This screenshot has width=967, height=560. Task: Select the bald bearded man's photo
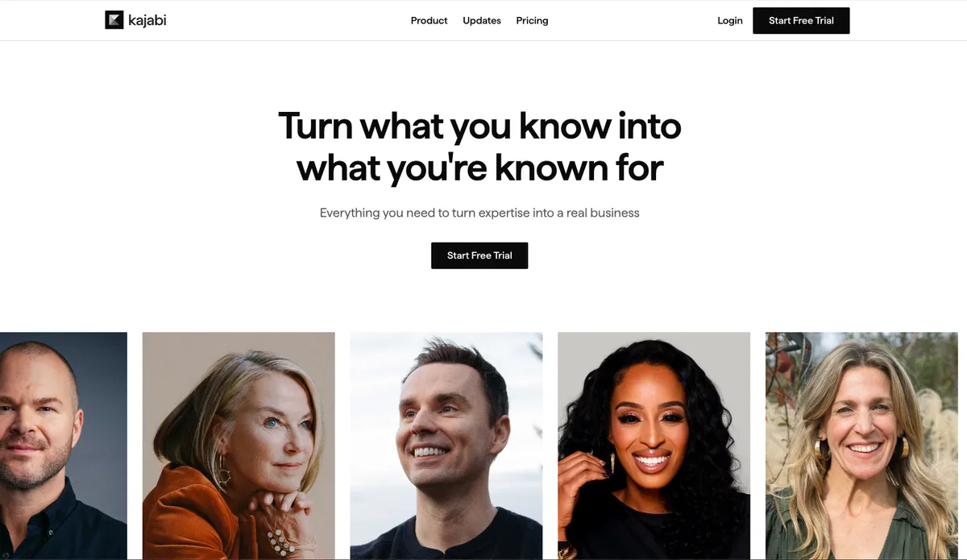click(64, 446)
